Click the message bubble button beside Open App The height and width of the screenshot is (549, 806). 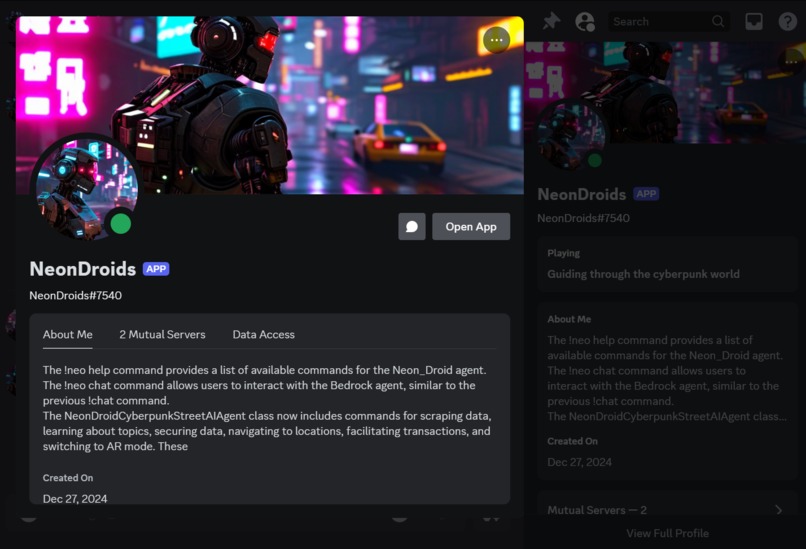412,227
